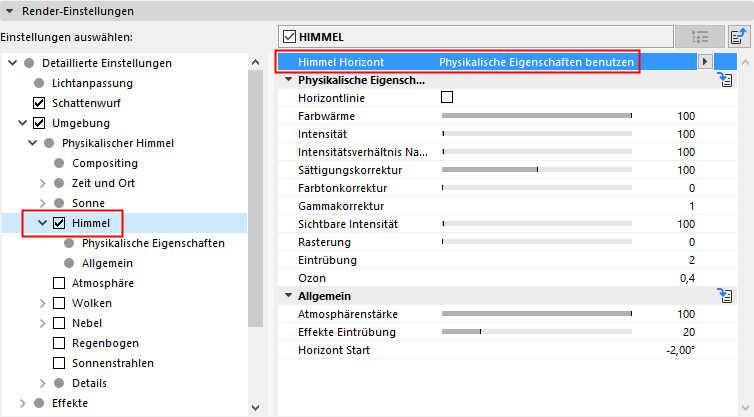The height and width of the screenshot is (417, 754).
Task: Uncheck the HIMMEL header checkbox
Action: (289, 37)
